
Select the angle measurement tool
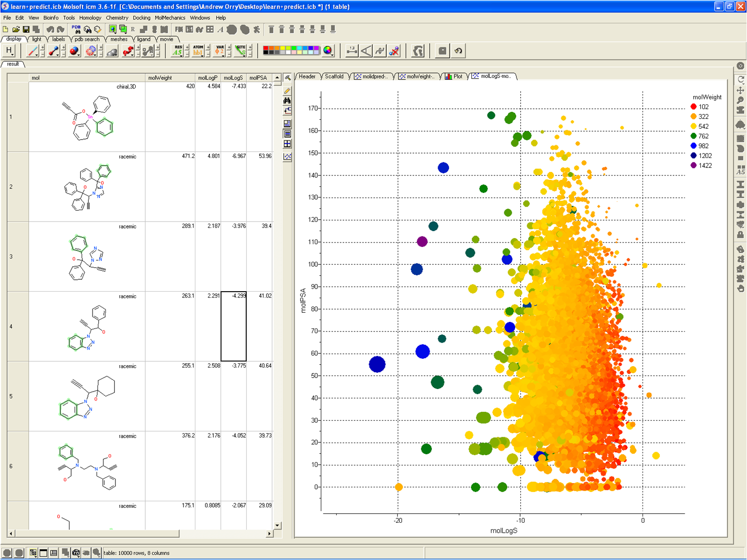point(366,51)
